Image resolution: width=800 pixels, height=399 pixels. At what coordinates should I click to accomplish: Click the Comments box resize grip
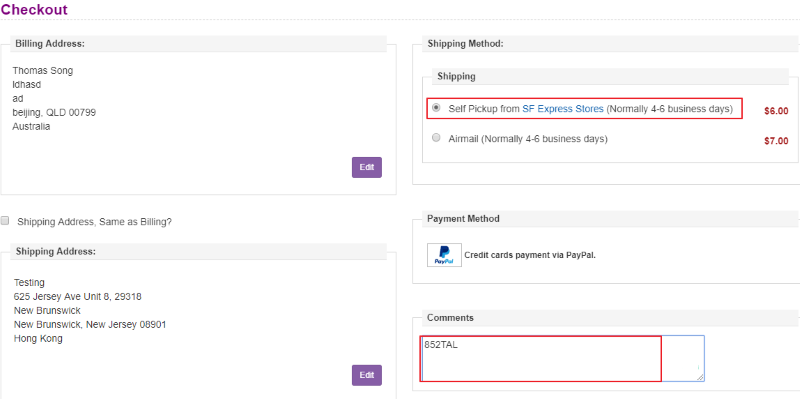pyautogui.click(x=701, y=377)
